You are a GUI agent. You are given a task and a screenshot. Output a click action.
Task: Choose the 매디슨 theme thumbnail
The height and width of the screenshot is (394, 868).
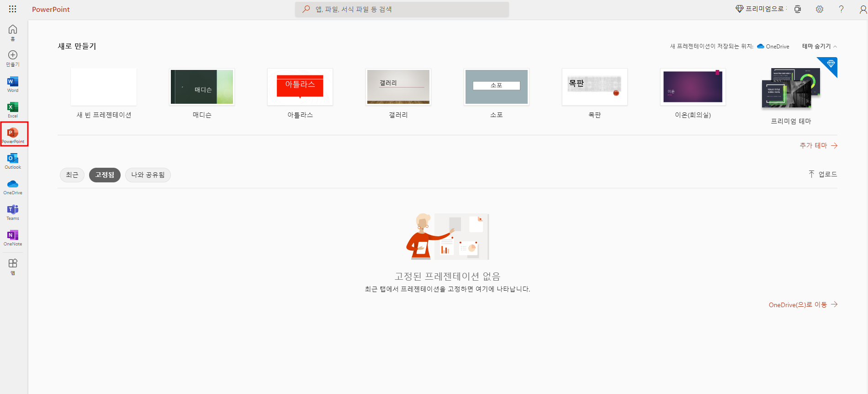(x=202, y=87)
